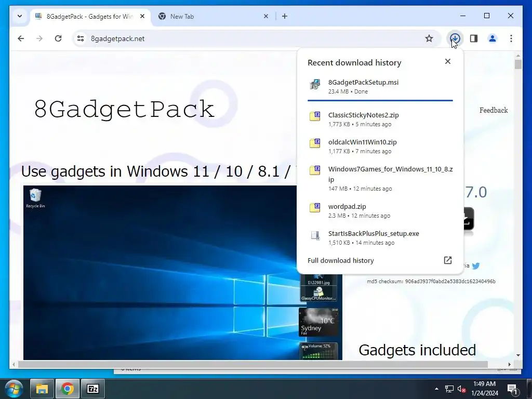Click the taskbar clock showing 1:49 AM
The image size is (532, 399).
tap(485, 389)
